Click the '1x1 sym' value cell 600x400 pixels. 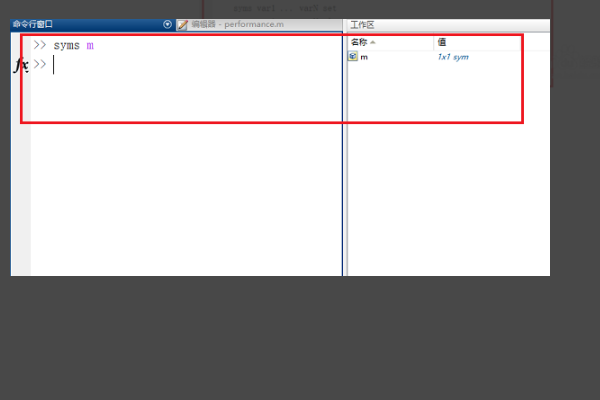point(453,57)
